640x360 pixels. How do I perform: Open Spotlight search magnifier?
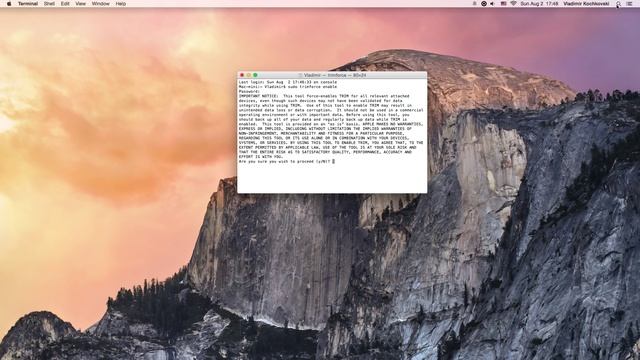618,4
